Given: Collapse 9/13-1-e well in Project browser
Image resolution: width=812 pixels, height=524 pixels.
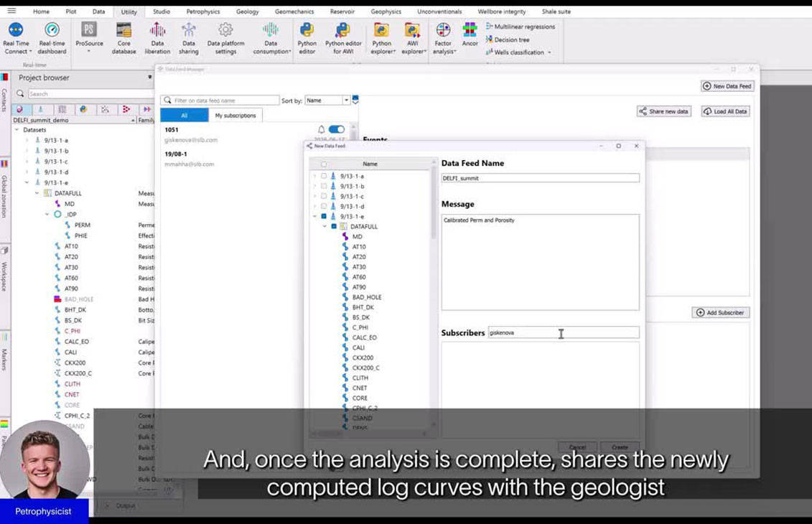Looking at the screenshot, I should (x=27, y=183).
